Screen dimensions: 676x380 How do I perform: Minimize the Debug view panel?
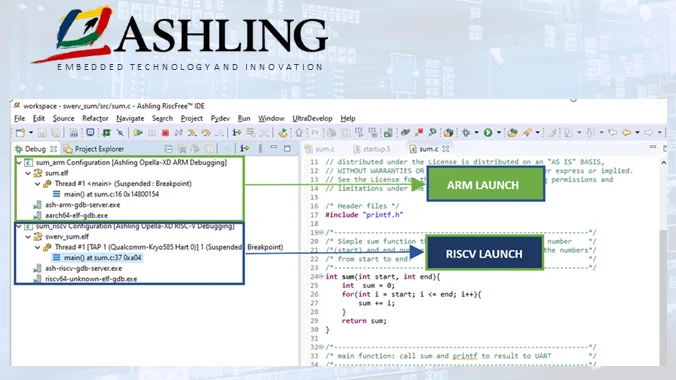click(x=274, y=147)
